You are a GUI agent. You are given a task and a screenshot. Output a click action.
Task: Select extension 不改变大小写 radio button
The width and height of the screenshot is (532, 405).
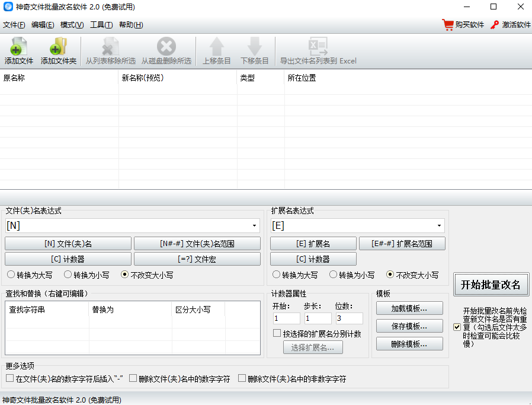[390, 275]
